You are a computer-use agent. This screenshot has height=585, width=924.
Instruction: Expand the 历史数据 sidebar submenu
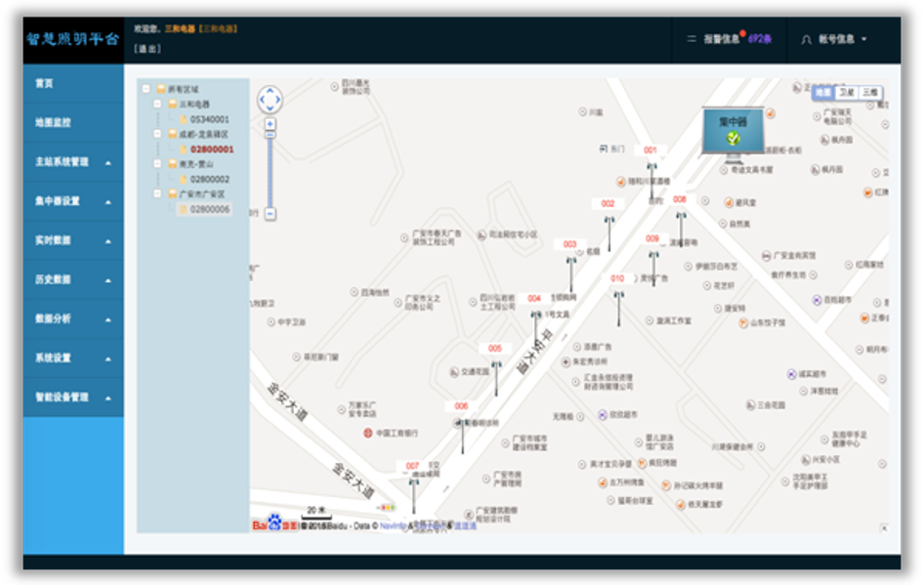(x=107, y=280)
